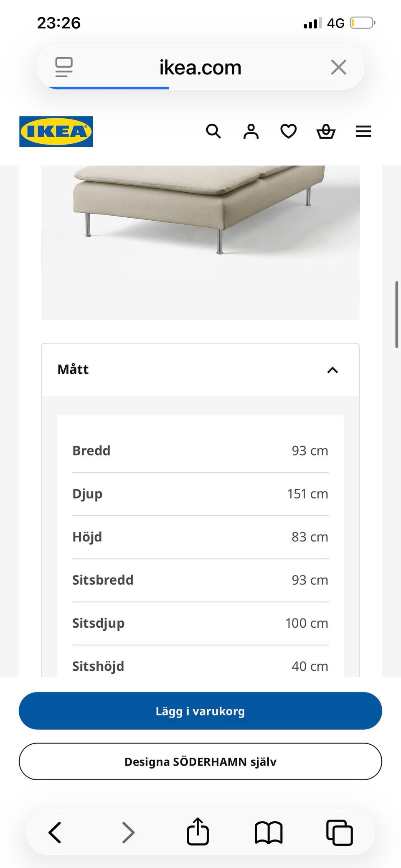Click the page scrollbar indicator
Image resolution: width=401 pixels, height=868 pixels.
[397, 314]
